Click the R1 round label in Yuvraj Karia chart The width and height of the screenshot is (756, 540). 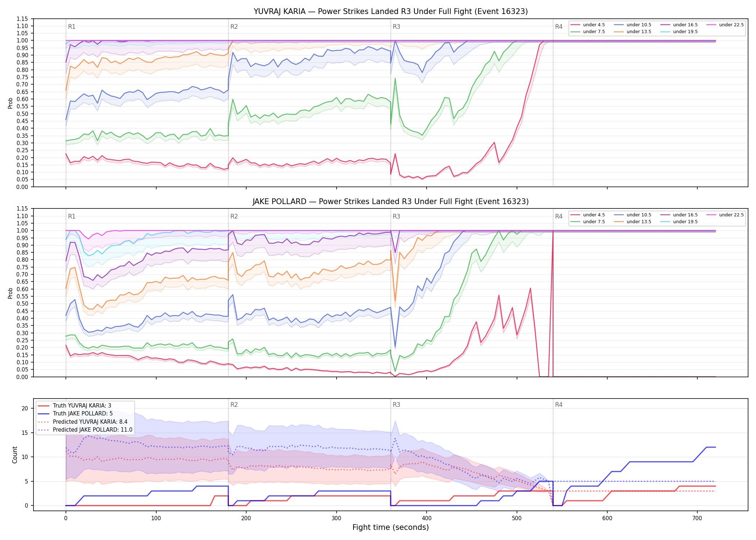(x=72, y=27)
